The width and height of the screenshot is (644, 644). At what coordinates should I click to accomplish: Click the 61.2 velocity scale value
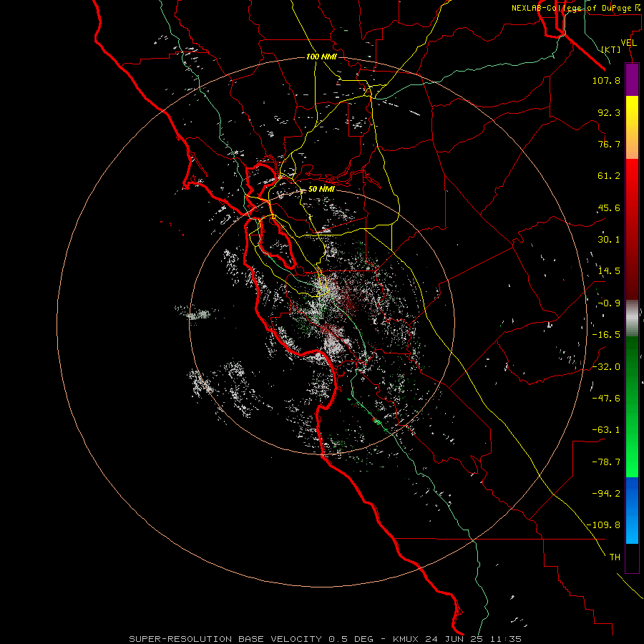tap(609, 176)
